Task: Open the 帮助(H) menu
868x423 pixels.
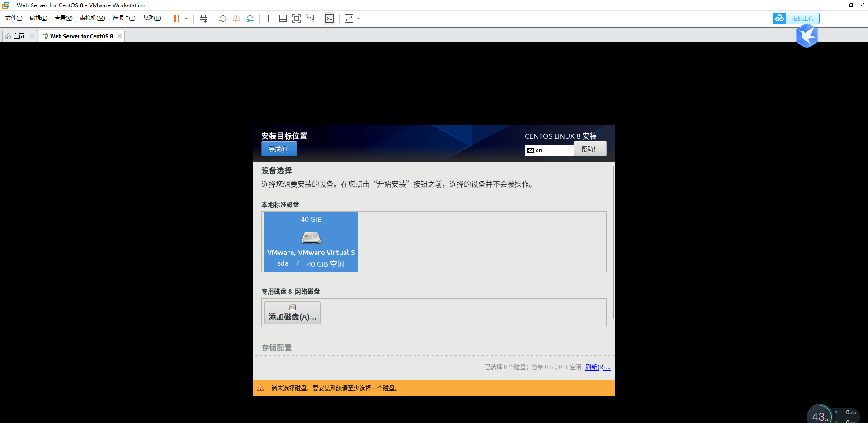Action: pos(152,18)
